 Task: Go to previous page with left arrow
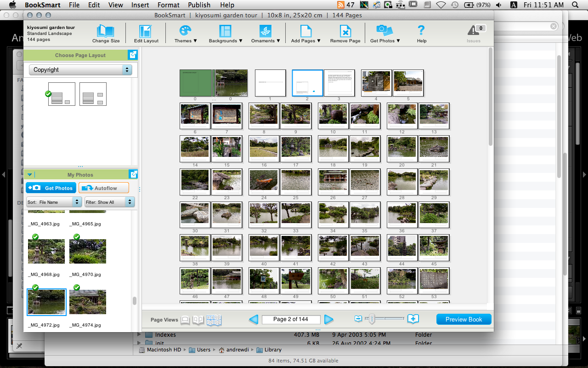pos(254,319)
